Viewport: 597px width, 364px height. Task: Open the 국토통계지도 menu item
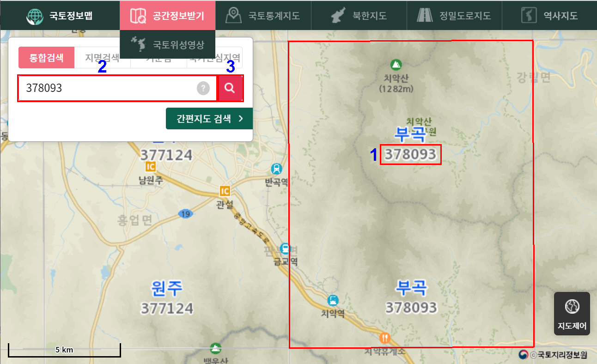(x=263, y=15)
